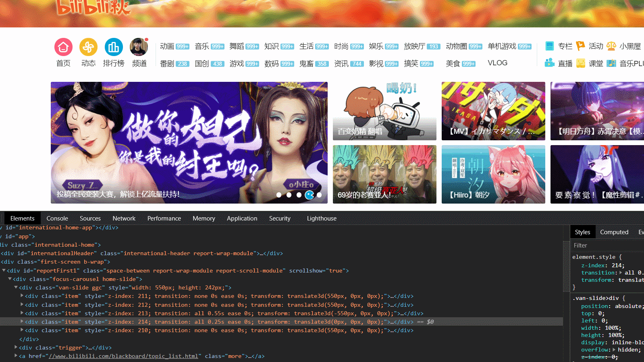Open the Lighthouse tab
The width and height of the screenshot is (644, 362).
tap(322, 218)
